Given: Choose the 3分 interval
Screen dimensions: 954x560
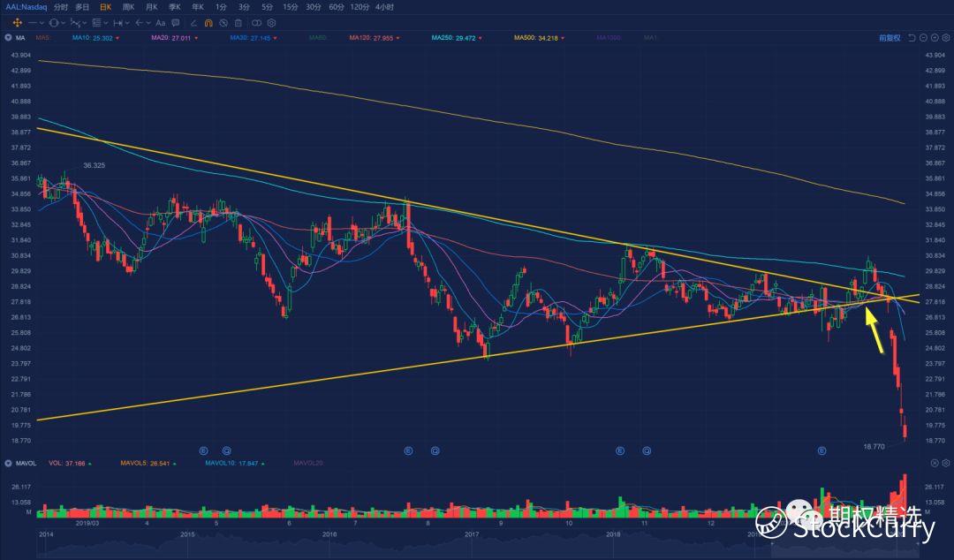Looking at the screenshot, I should point(244,7).
